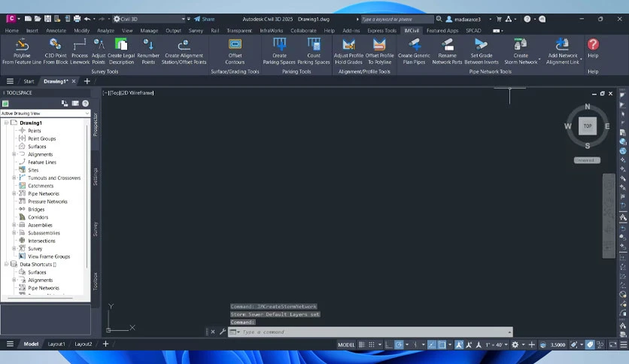Open the Settings side tab
Image resolution: width=629 pixels, height=364 pixels.
coord(96,177)
